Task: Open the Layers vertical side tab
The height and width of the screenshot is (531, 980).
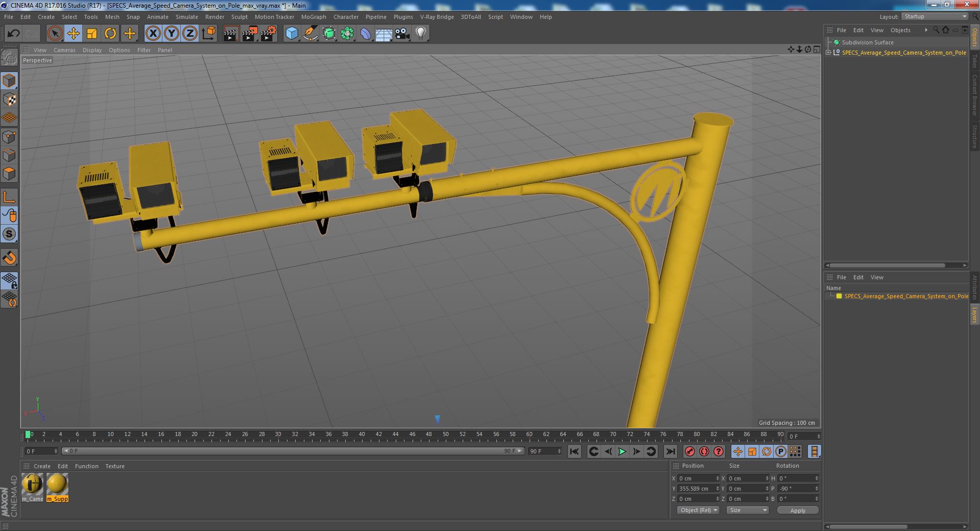Action: [974, 315]
